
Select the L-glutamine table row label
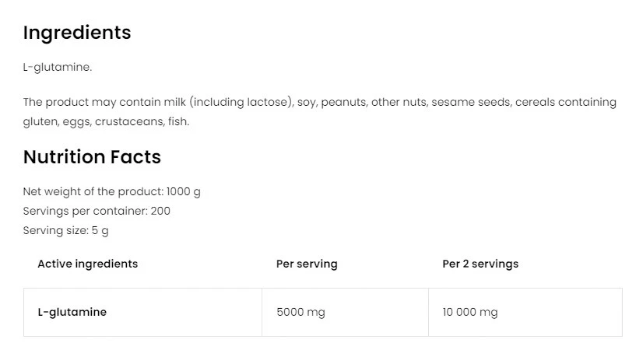pyautogui.click(x=72, y=312)
